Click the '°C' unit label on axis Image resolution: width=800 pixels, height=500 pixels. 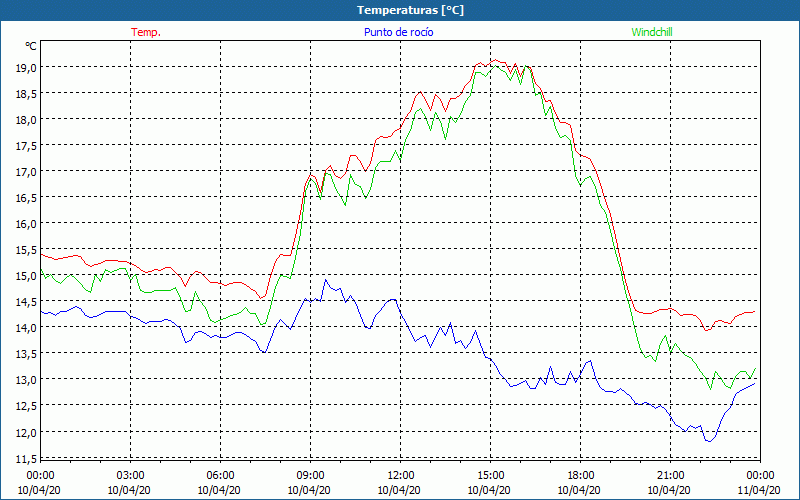point(31,46)
